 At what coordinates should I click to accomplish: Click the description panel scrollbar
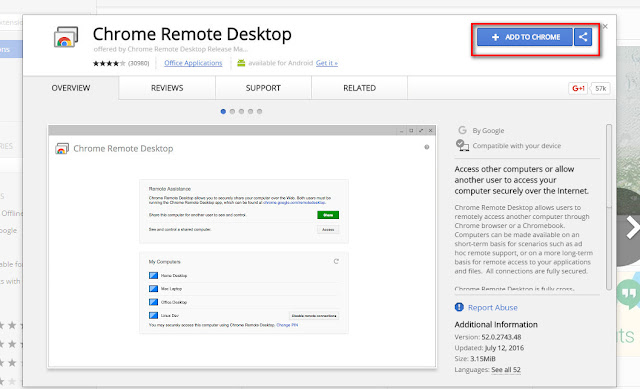click(x=609, y=207)
